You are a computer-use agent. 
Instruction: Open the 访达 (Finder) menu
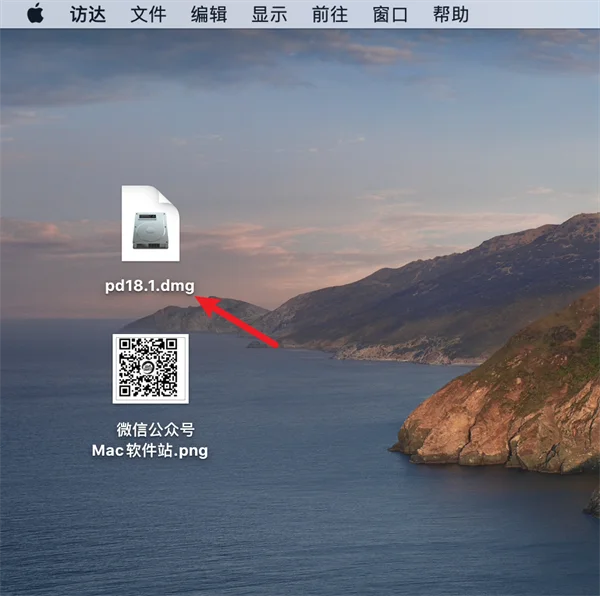tap(88, 15)
